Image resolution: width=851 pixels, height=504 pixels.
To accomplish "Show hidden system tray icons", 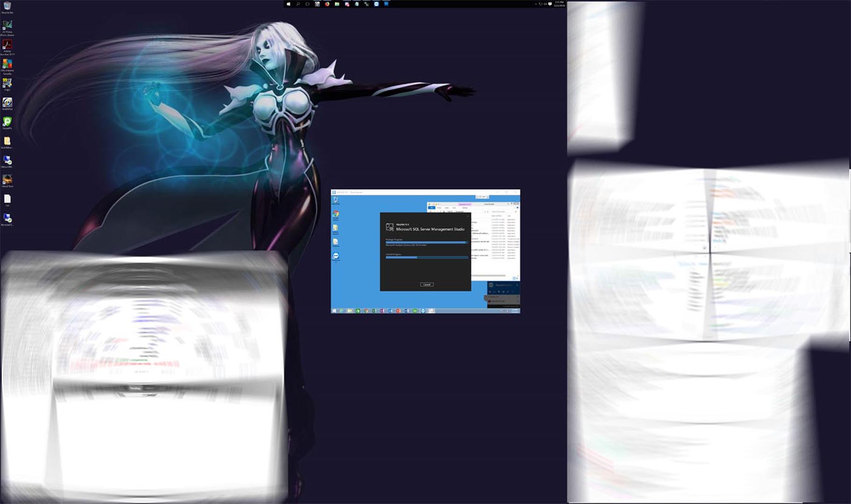I will (x=536, y=4).
